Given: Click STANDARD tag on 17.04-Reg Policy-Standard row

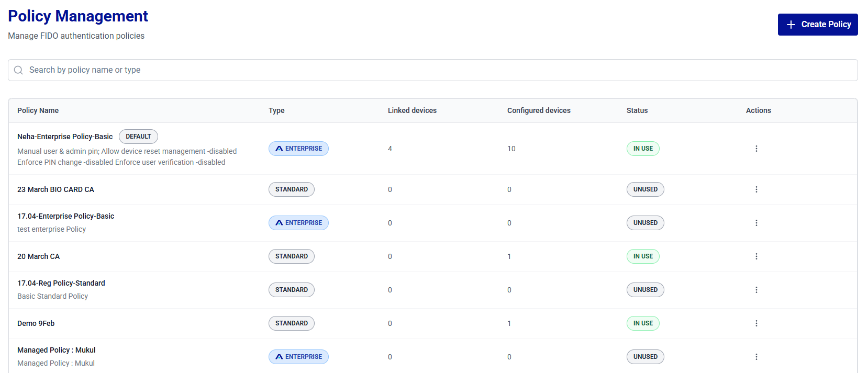Looking at the screenshot, I should click(x=292, y=290).
